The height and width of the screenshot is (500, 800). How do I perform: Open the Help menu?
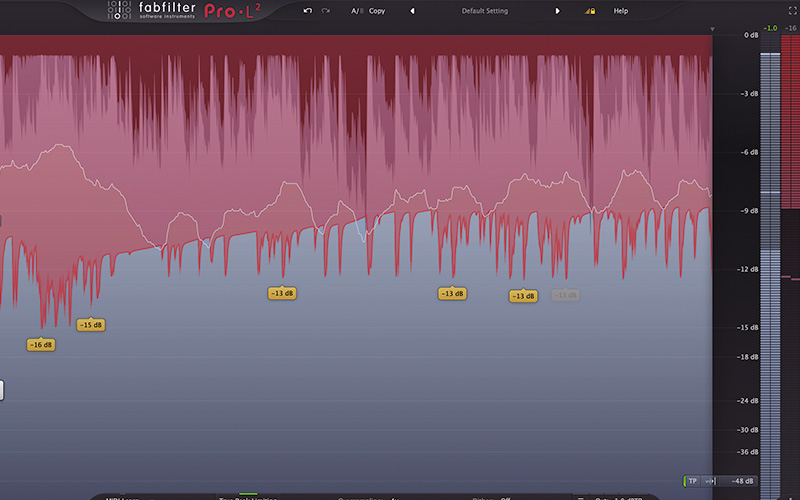tap(620, 11)
